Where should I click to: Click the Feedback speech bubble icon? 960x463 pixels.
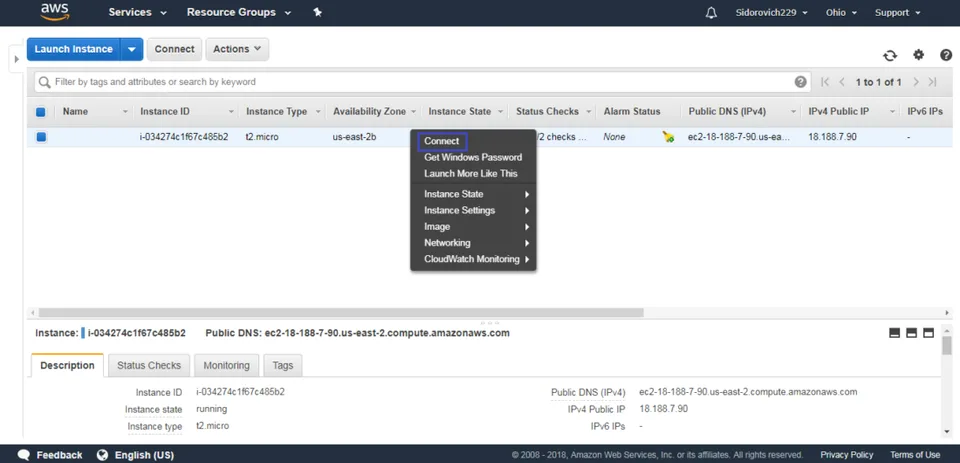coord(23,455)
